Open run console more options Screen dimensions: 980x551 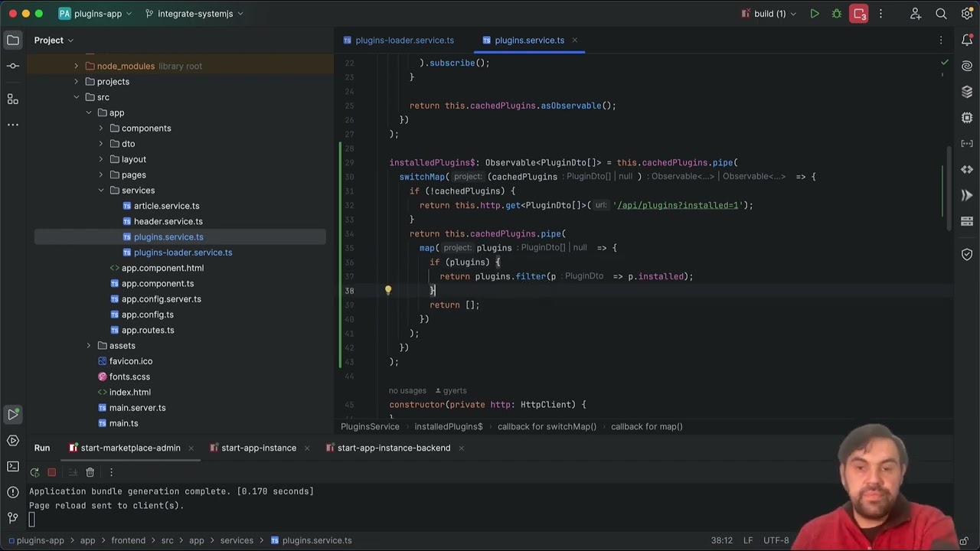pos(111,472)
